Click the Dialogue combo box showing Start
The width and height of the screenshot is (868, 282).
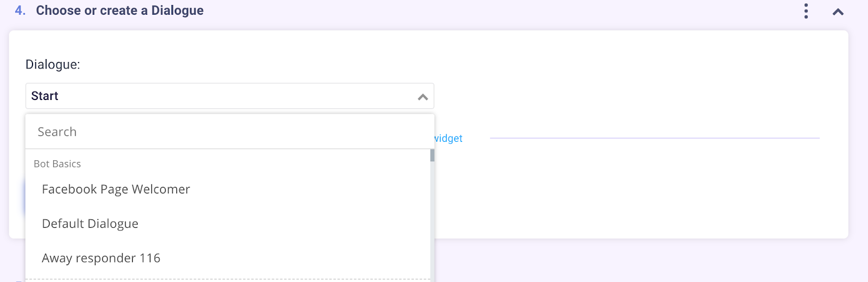click(229, 96)
